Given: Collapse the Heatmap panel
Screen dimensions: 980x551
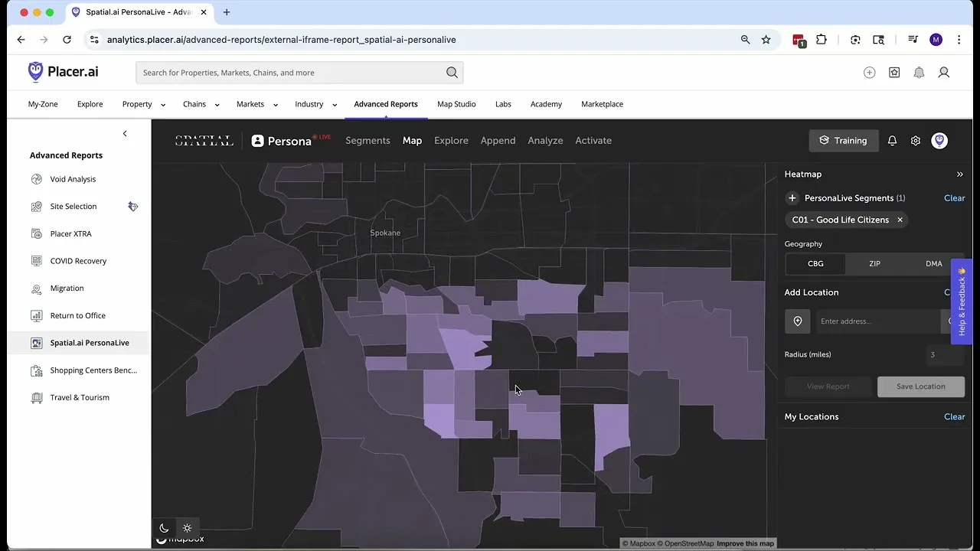Looking at the screenshot, I should 959,174.
